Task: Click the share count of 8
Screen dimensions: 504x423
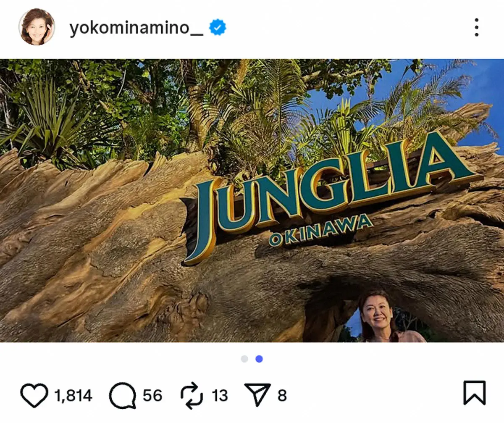Action: [x=282, y=395]
